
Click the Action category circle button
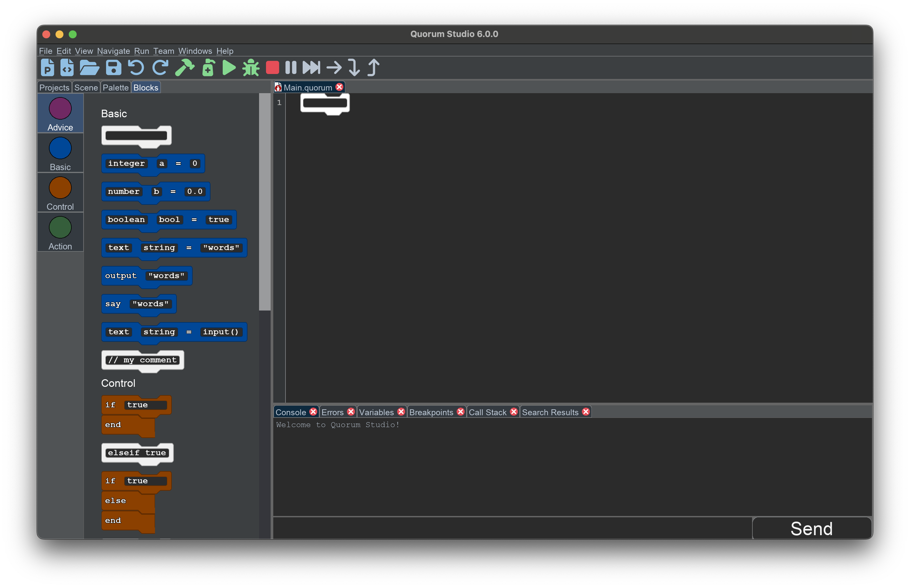60,231
